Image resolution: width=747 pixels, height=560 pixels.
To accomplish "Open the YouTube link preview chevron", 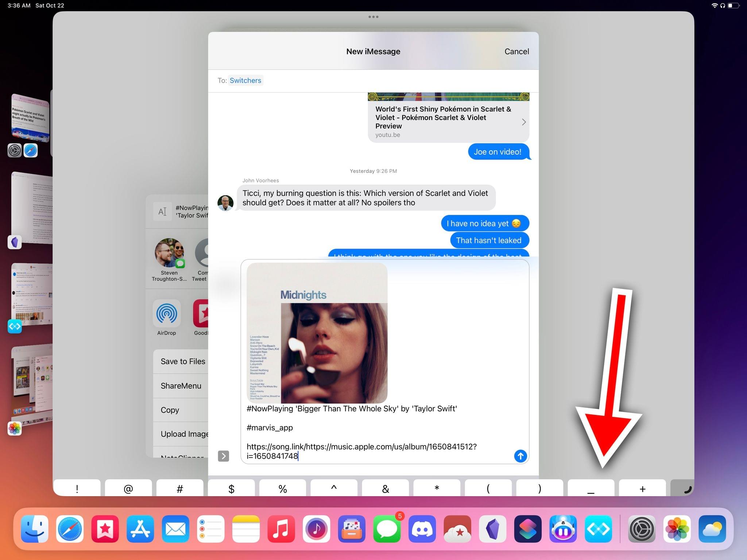I will coord(524,122).
